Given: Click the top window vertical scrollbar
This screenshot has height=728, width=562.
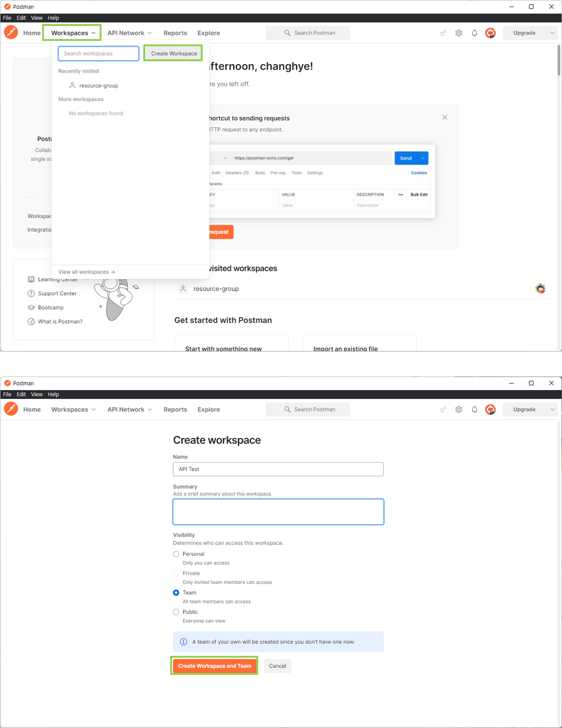Looking at the screenshot, I should 559,60.
